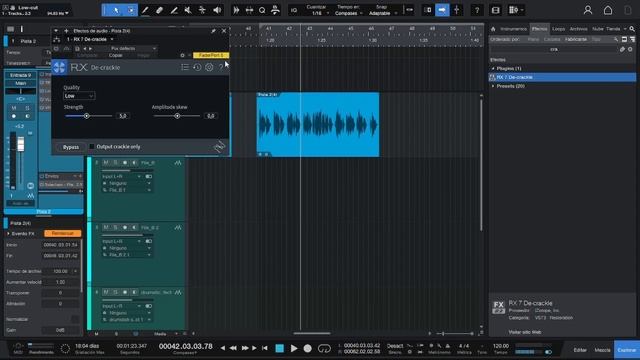Open RX De-crackle history icon
This screenshot has height=360, width=640.
pyautogui.click(x=197, y=67)
